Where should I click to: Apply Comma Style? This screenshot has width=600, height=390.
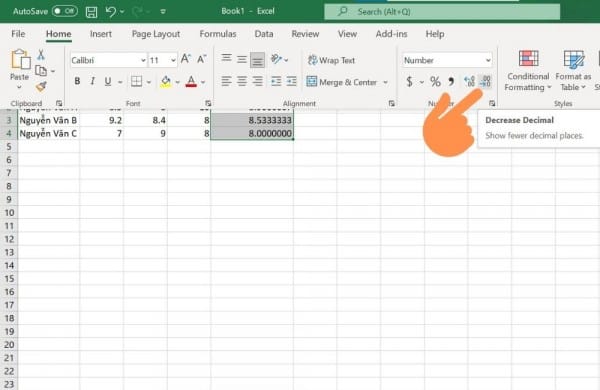point(452,81)
